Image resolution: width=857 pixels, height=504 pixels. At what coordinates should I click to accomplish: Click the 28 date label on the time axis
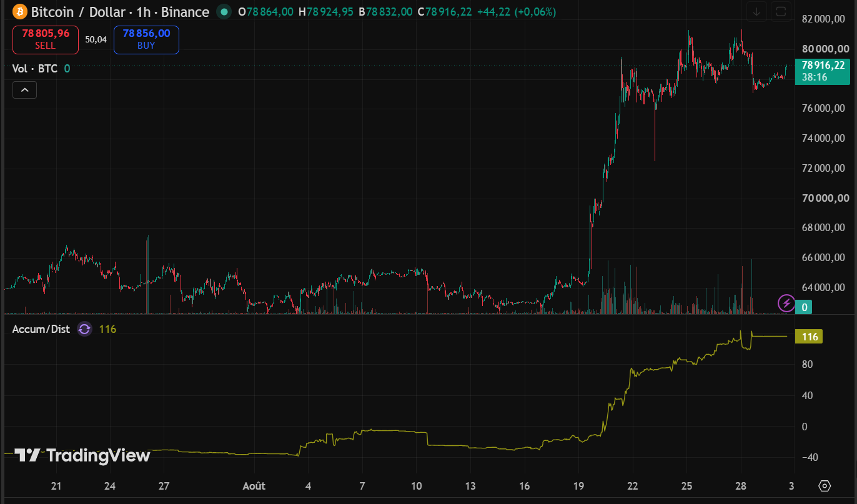click(741, 486)
